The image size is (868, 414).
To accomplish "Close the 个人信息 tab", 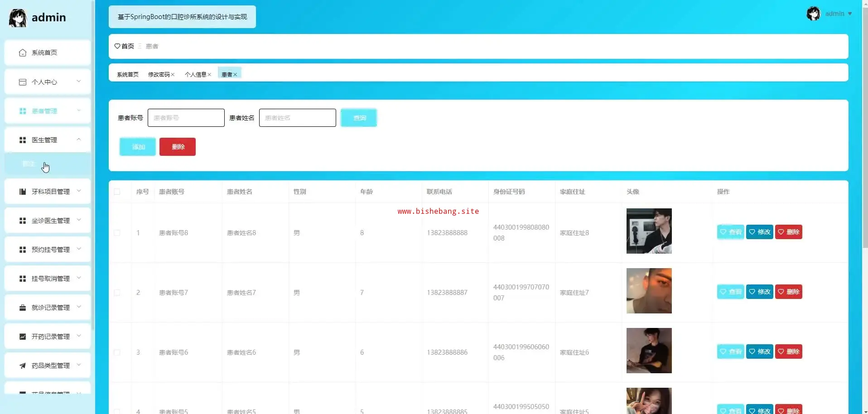I will click(209, 75).
